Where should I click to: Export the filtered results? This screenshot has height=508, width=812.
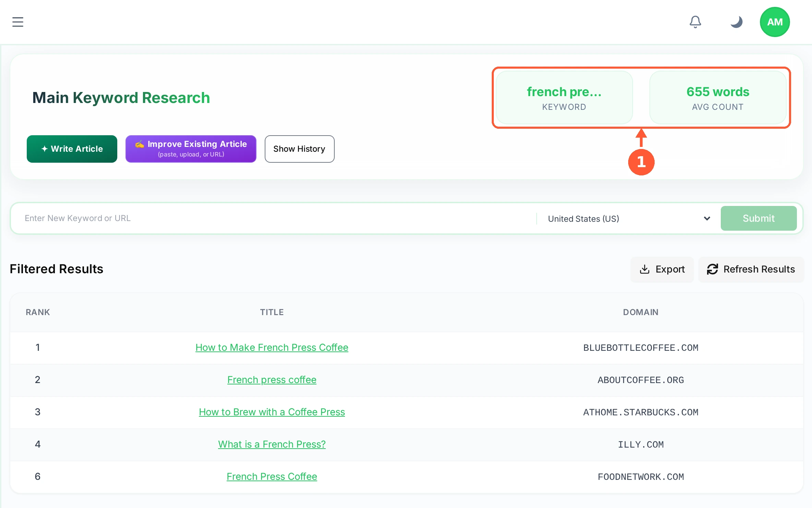(x=662, y=269)
